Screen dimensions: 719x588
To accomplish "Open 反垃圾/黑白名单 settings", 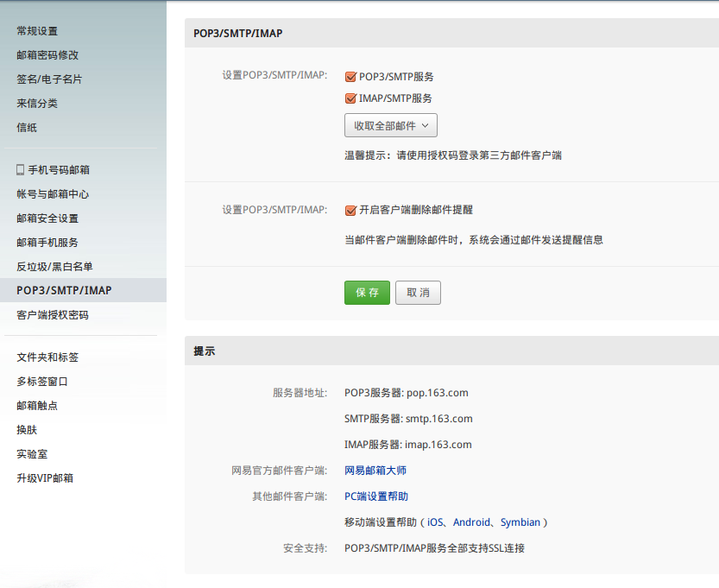I will point(54,267).
